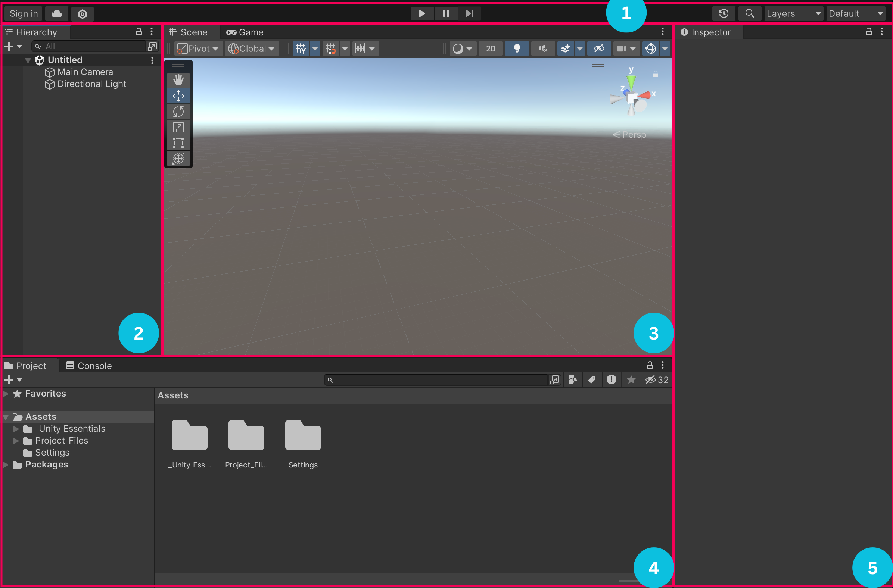The image size is (893, 588).
Task: Switch to the Console tab
Action: (x=89, y=366)
